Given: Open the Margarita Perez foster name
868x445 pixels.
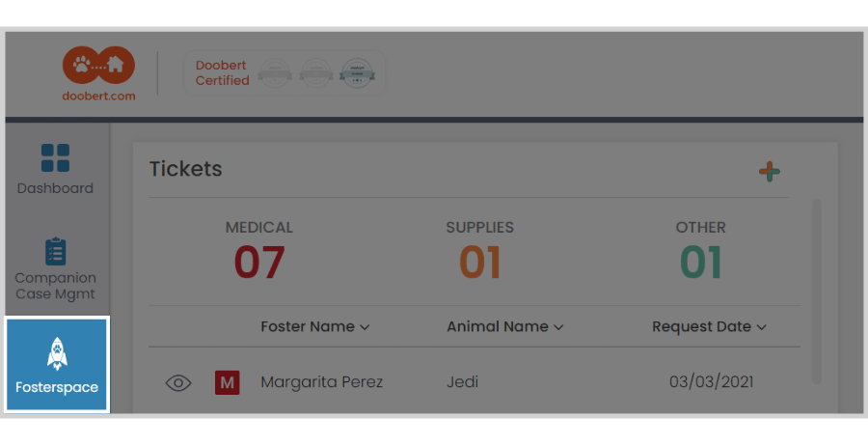Looking at the screenshot, I should (321, 382).
